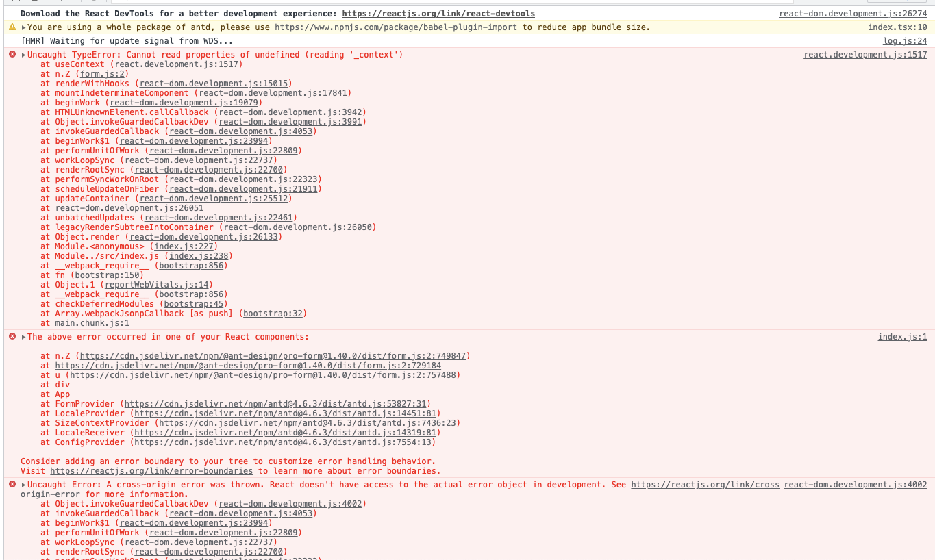Open the React DevTools download link
The width and height of the screenshot is (935, 560).
(439, 13)
